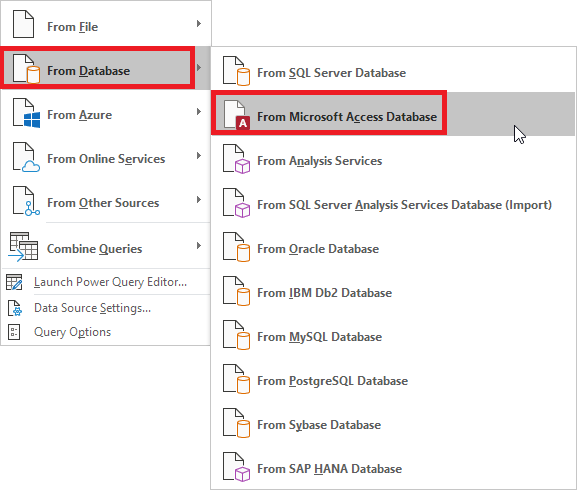Click the Sybase Database icon
This screenshot has width=577, height=490.
(237, 423)
